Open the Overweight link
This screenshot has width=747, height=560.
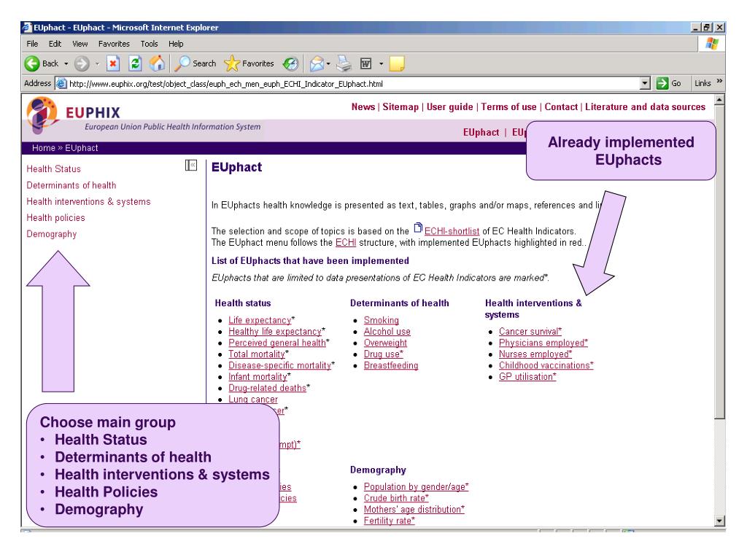coord(385,343)
